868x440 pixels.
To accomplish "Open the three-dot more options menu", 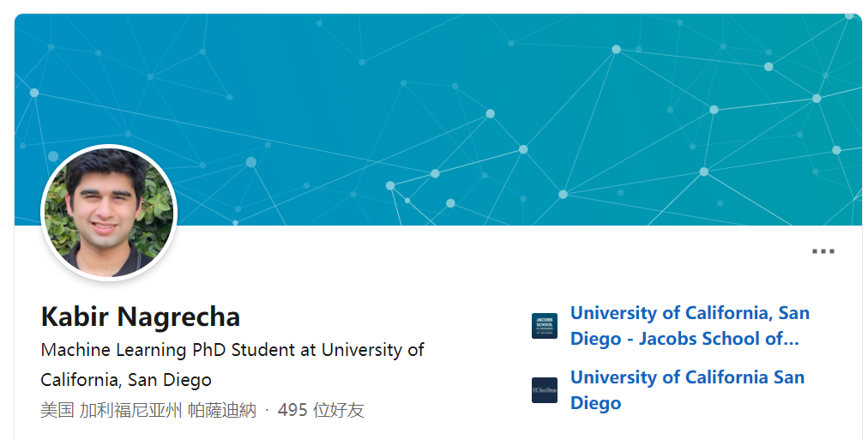I will [823, 251].
